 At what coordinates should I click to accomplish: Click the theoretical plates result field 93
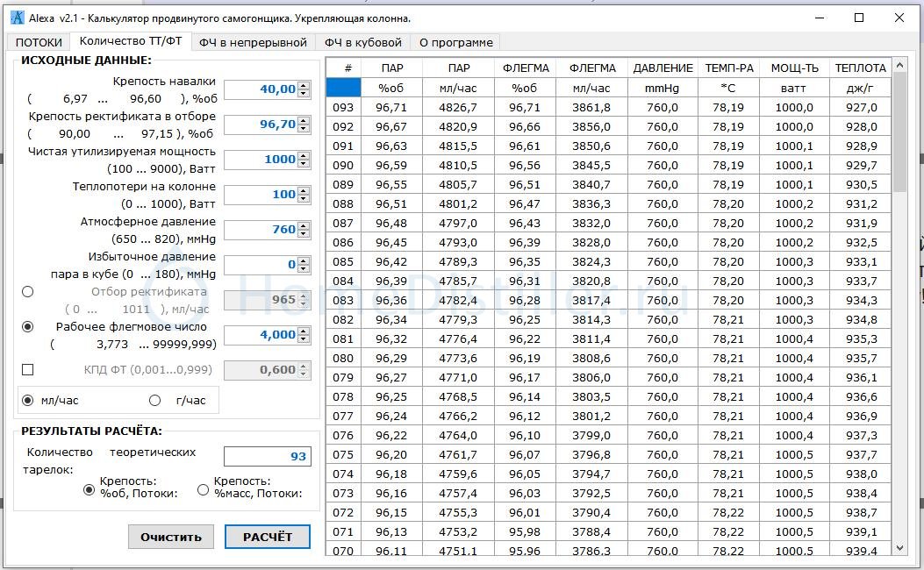268,456
